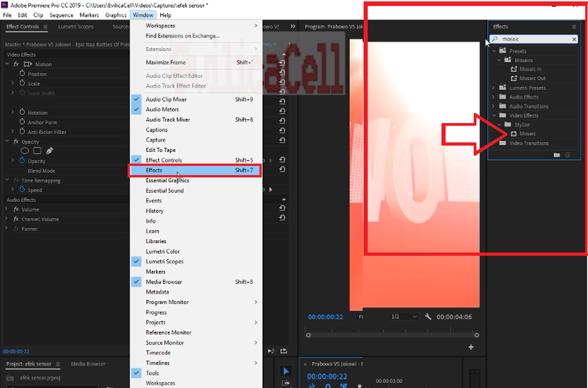Click the Mosaic In preset icon
588x388 pixels.
[x=514, y=69]
